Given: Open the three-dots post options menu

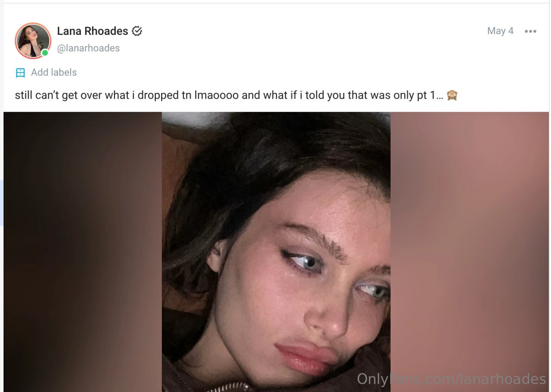Looking at the screenshot, I should click(530, 31).
